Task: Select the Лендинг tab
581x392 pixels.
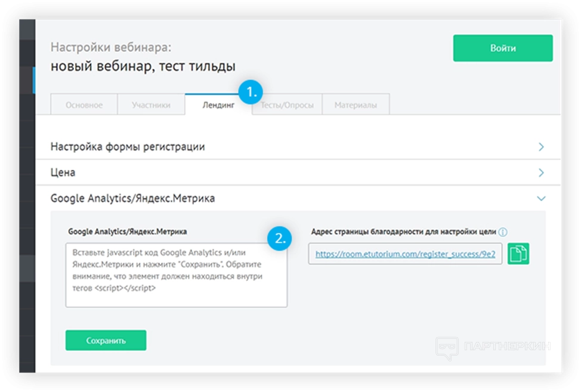Action: tap(218, 105)
